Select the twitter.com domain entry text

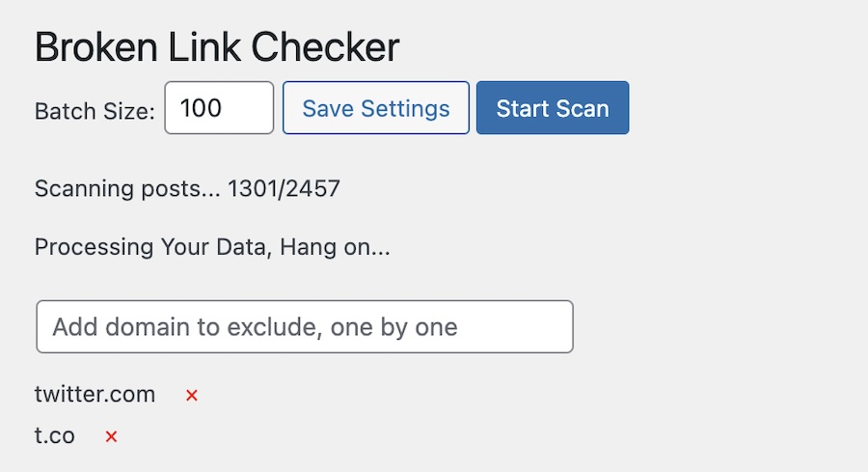coord(95,394)
